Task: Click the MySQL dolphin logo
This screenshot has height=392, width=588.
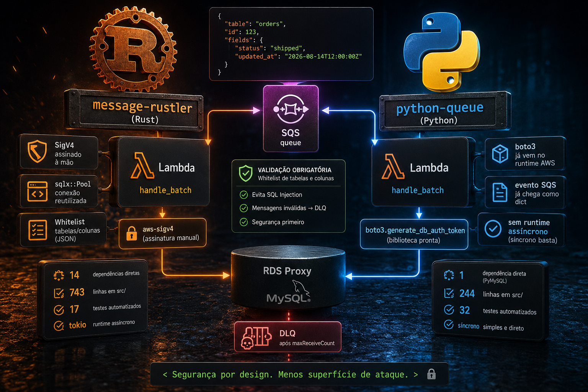Action: click(301, 287)
